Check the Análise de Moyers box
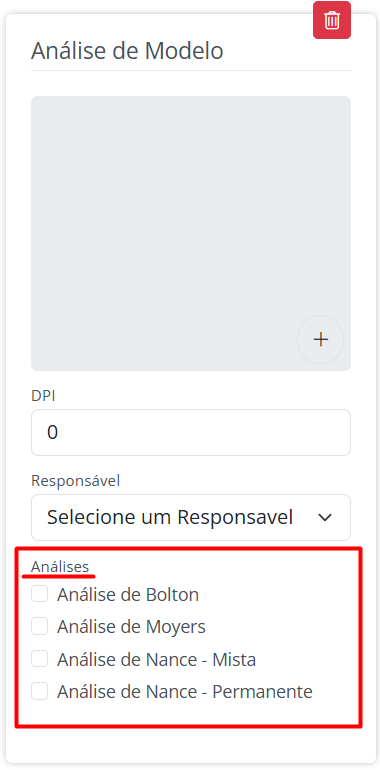380x770 pixels. [39, 626]
